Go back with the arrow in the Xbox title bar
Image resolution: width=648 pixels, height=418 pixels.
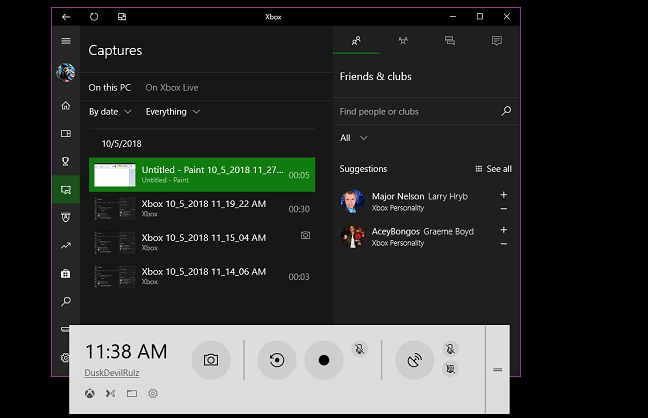point(66,17)
